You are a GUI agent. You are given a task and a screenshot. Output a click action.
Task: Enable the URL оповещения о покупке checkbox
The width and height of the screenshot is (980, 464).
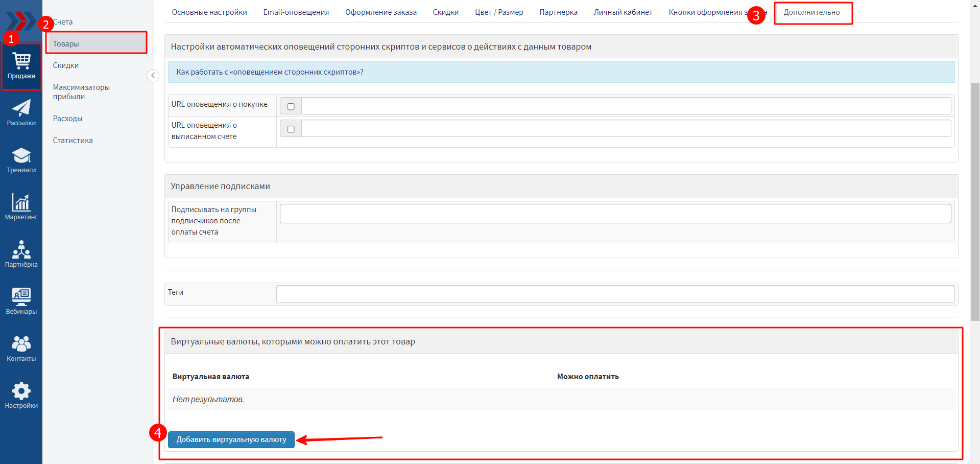(291, 106)
